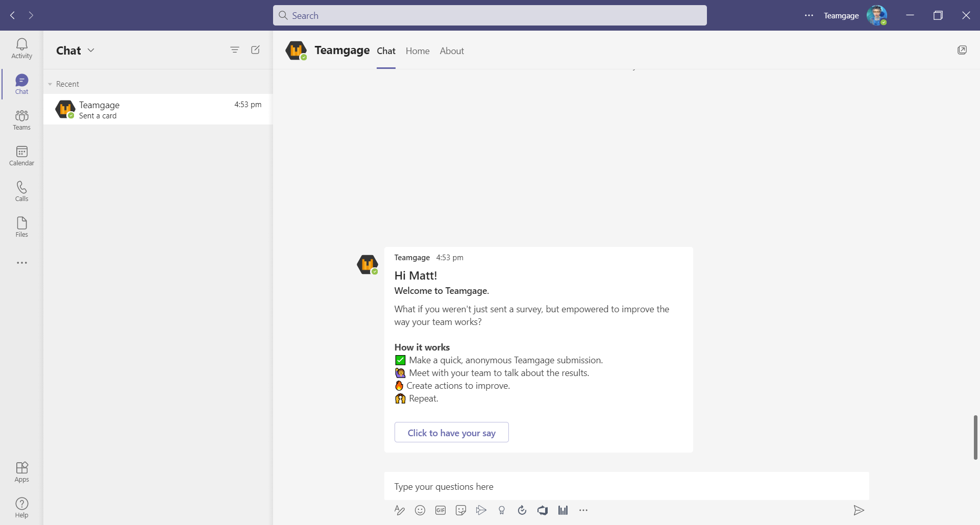Viewport: 980px width, 525px height.
Task: Open the Activity feed
Action: (x=21, y=48)
